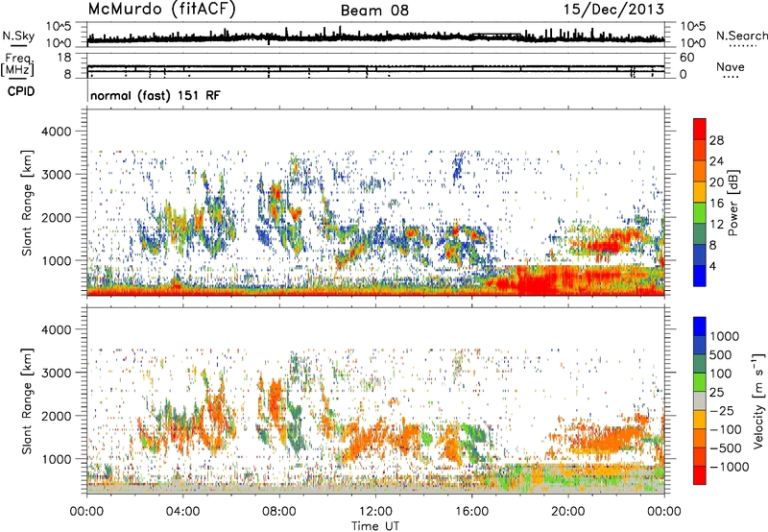The height and width of the screenshot is (532, 768).
Task: Click the '3000' tick on power panel axis
Action: coord(56,175)
